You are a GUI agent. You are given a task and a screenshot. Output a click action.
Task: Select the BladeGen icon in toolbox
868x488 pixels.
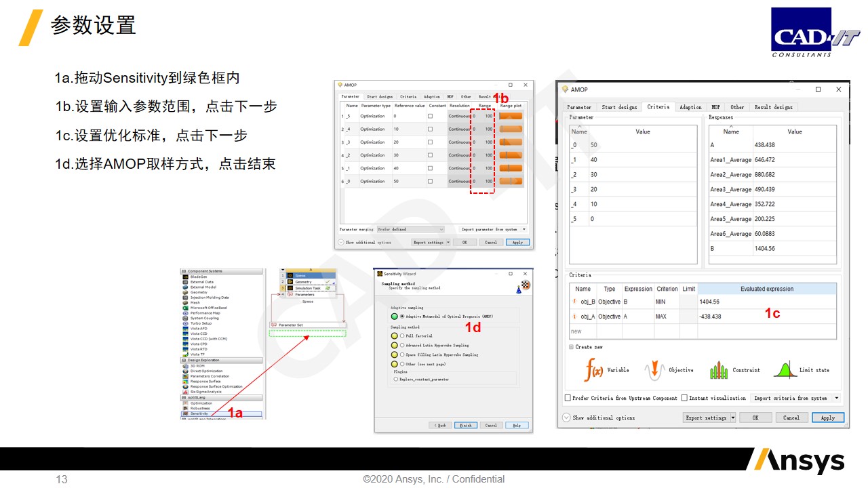[185, 277]
